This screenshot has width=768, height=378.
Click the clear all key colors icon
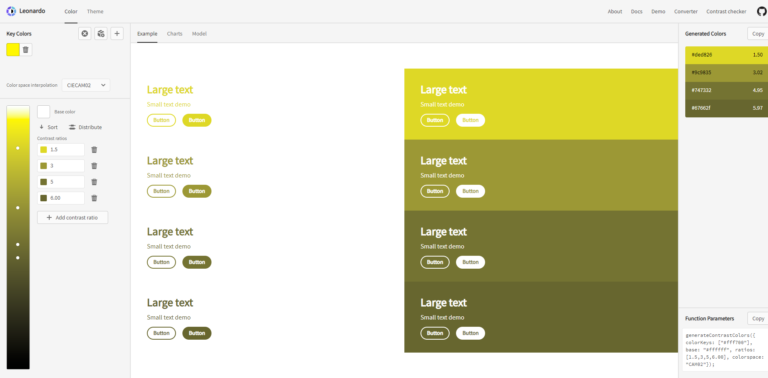(x=85, y=34)
